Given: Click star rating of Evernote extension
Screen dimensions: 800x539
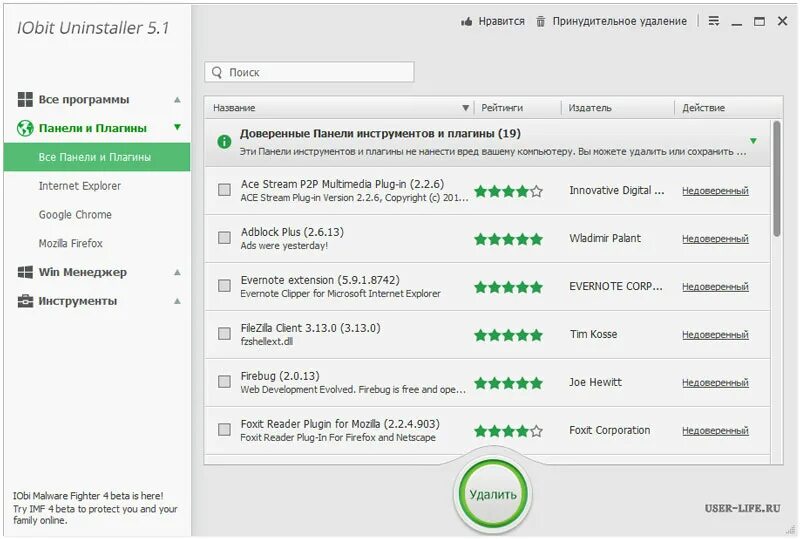Looking at the screenshot, I should [508, 287].
